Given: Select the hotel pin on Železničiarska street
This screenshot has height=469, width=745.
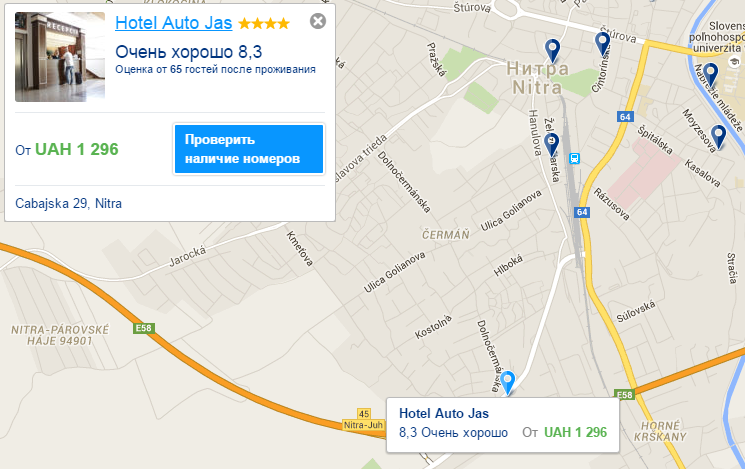Looking at the screenshot, I should pyautogui.click(x=551, y=145).
